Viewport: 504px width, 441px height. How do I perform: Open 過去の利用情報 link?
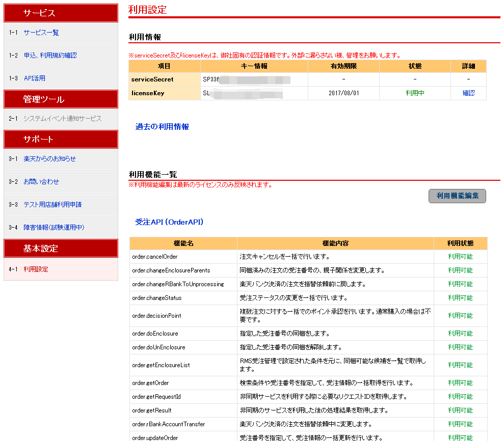[162, 127]
